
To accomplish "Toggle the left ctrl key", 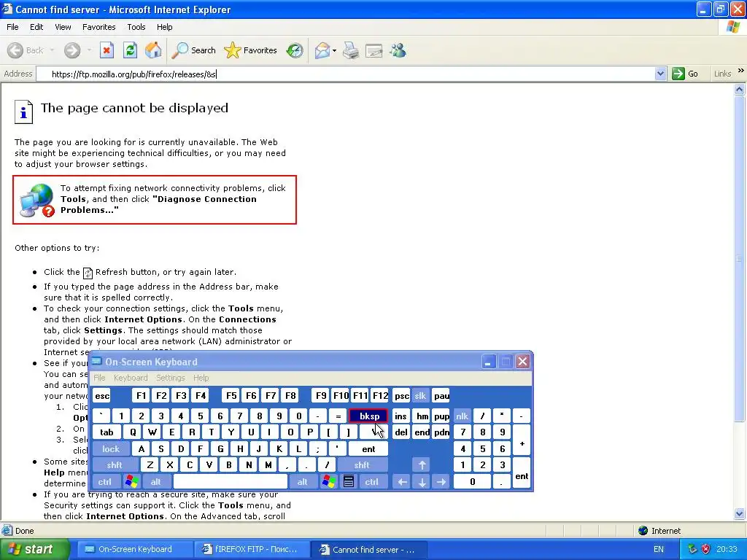I will tap(105, 481).
